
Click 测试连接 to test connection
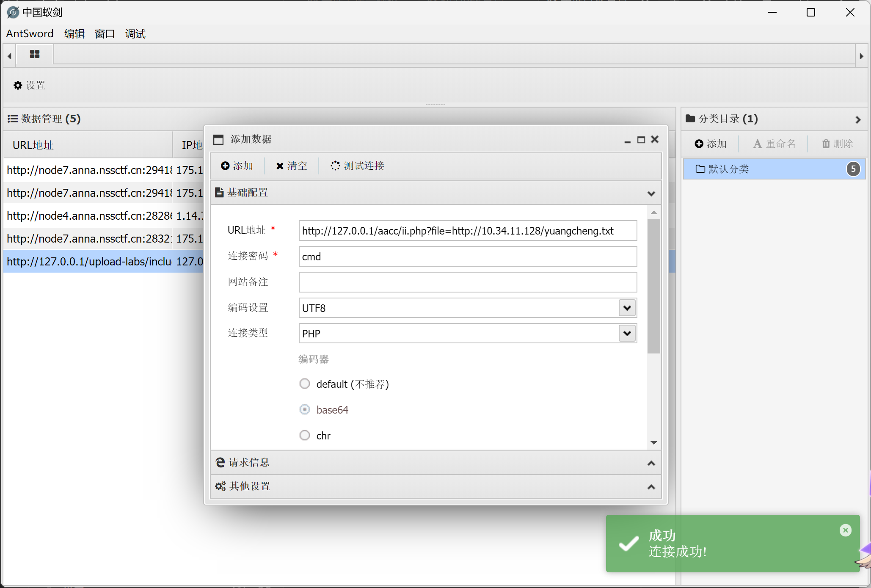tap(358, 166)
